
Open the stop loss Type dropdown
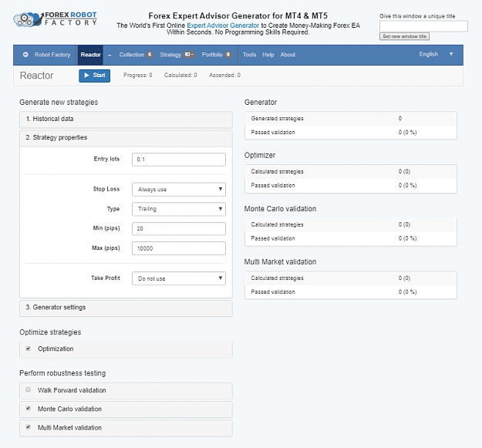(179, 209)
